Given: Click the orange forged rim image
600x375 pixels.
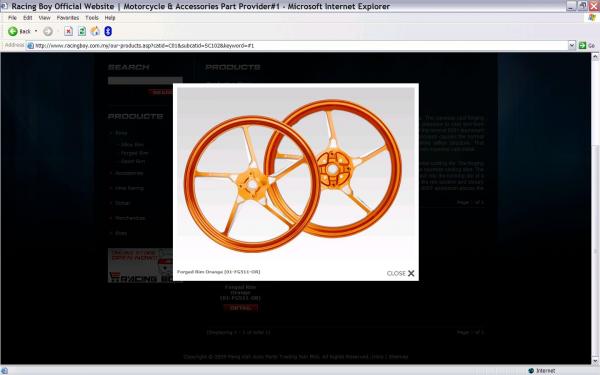Looking at the screenshot, I should tap(295, 175).
